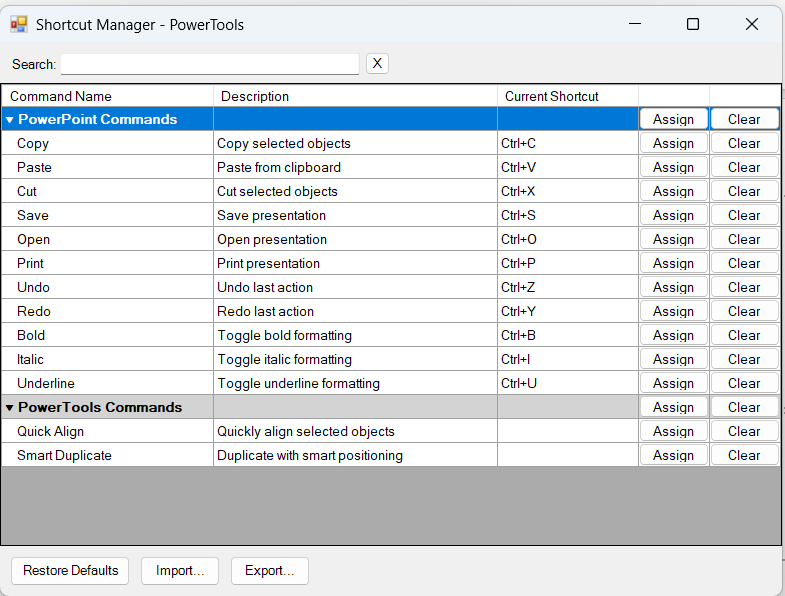This screenshot has height=596, width=785.
Task: Assign a shortcut to Quick Align
Action: [673, 431]
